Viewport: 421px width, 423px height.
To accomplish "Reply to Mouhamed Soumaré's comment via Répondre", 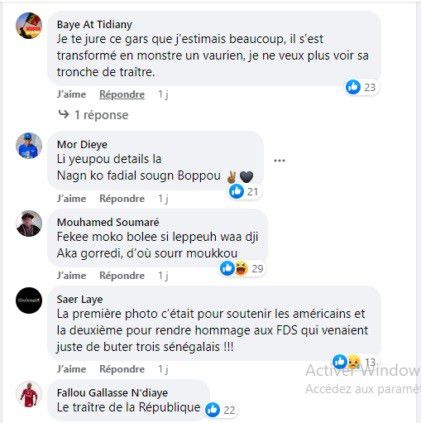I will pyautogui.click(x=122, y=276).
